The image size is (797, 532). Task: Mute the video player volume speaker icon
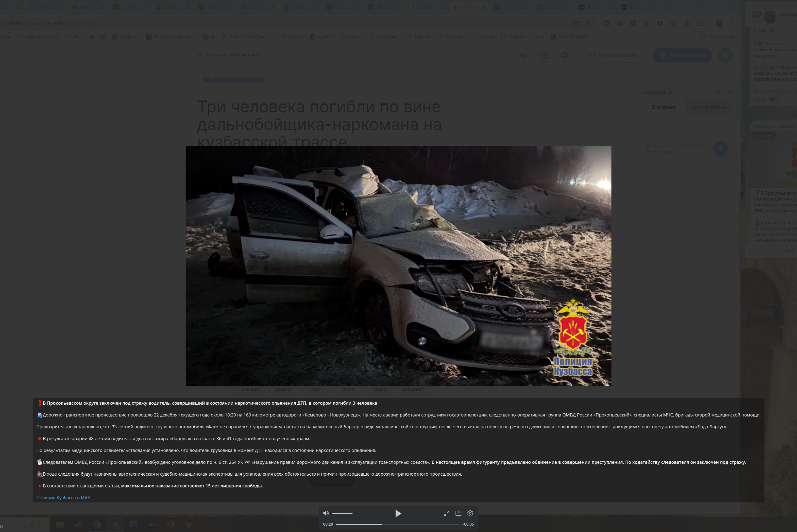tap(326, 513)
